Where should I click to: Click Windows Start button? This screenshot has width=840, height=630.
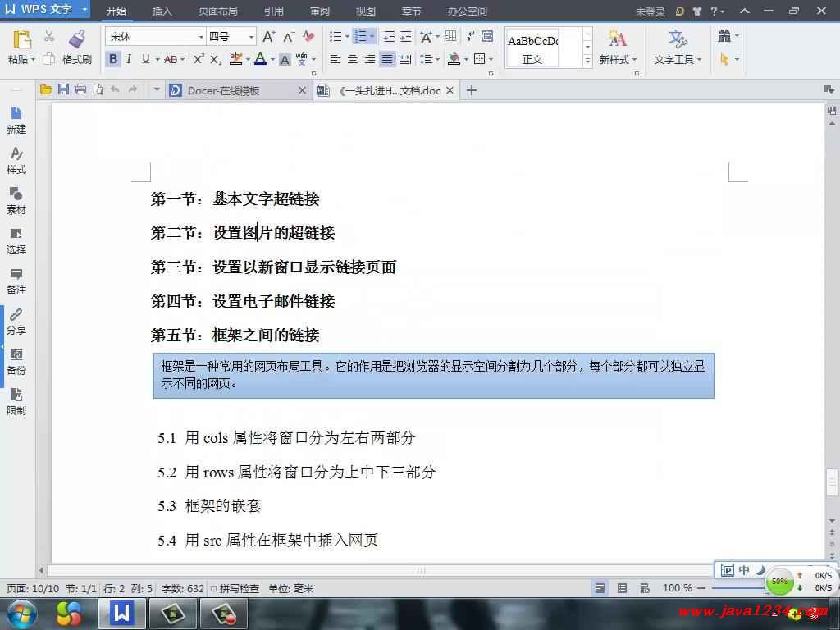(x=22, y=614)
